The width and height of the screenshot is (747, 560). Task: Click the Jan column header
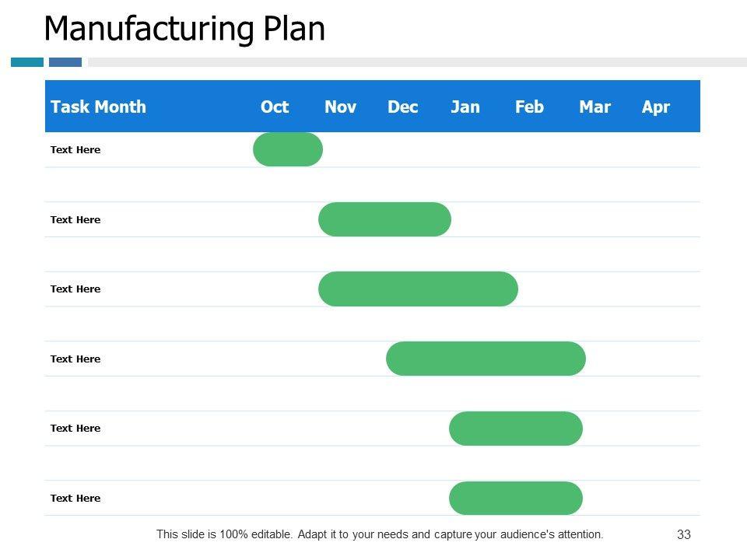tap(465, 107)
